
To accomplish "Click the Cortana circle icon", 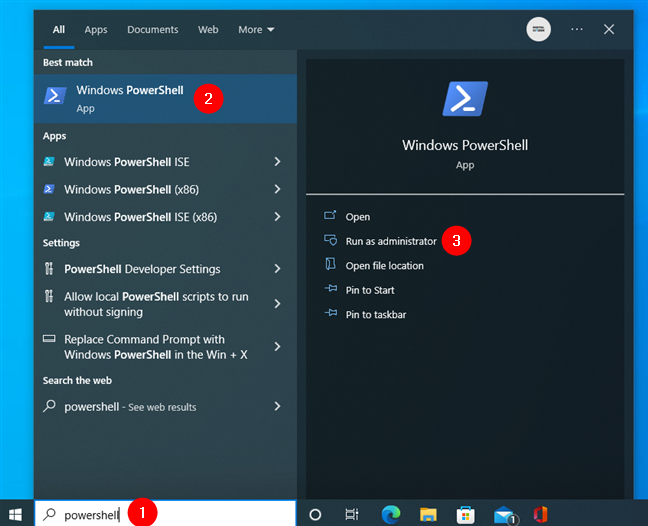I will (315, 514).
